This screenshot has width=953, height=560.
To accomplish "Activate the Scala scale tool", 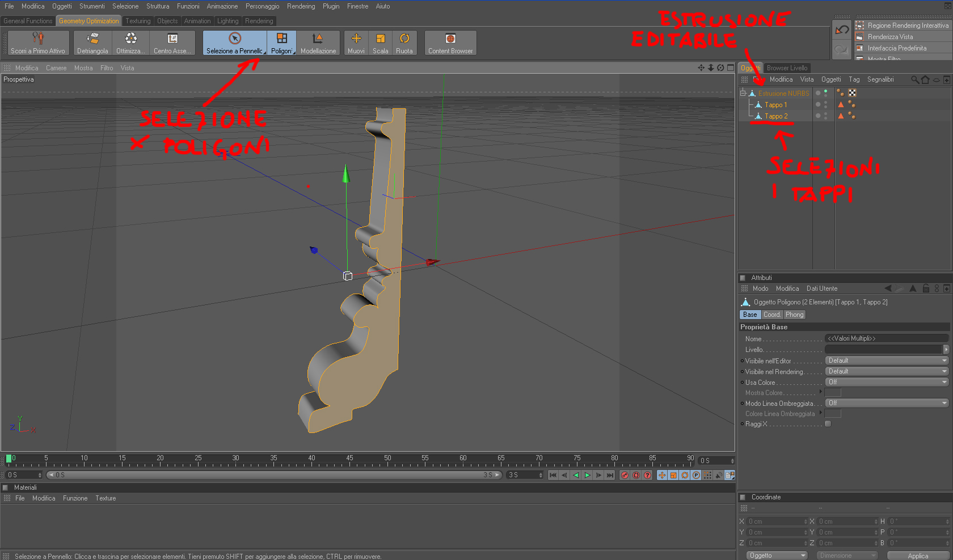I will [381, 43].
